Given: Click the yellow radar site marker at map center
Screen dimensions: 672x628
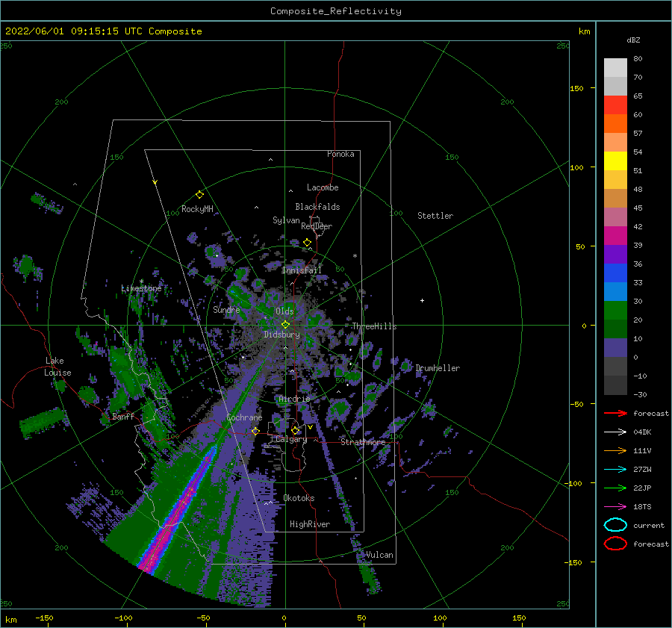Looking at the screenshot, I should [285, 325].
